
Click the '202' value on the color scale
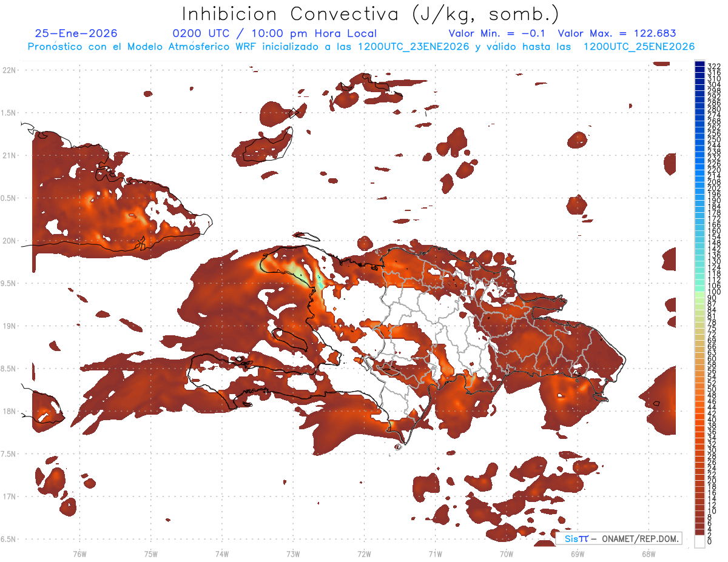coord(713,188)
